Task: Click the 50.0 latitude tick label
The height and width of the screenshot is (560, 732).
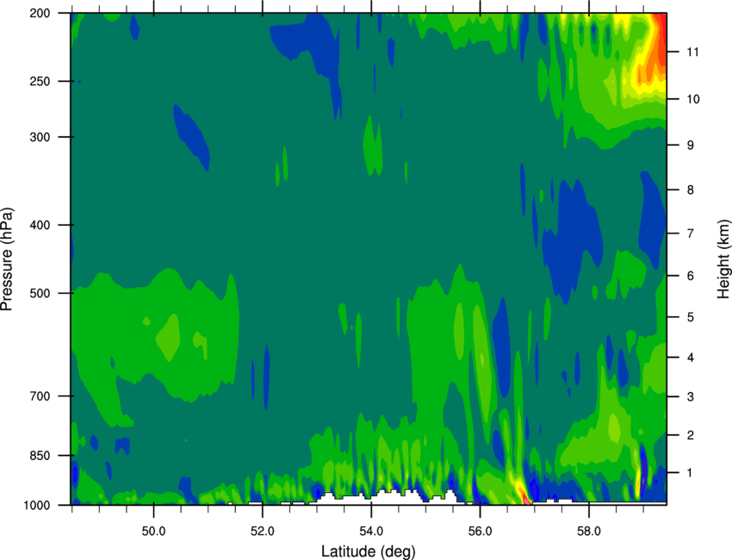Action: pos(153,531)
